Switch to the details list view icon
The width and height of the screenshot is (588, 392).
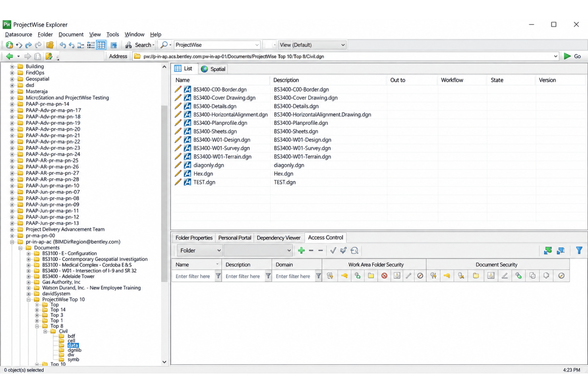click(x=91, y=45)
